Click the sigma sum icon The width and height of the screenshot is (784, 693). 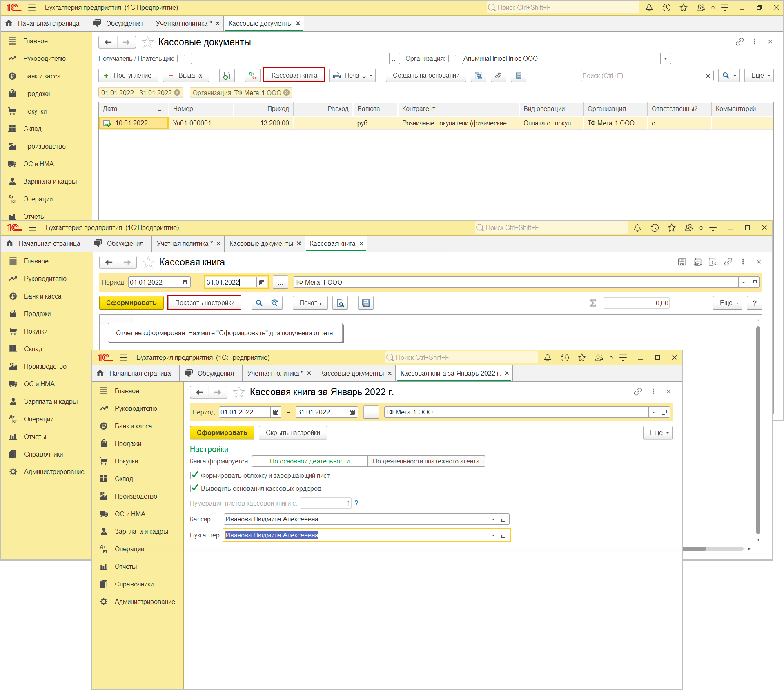point(593,303)
